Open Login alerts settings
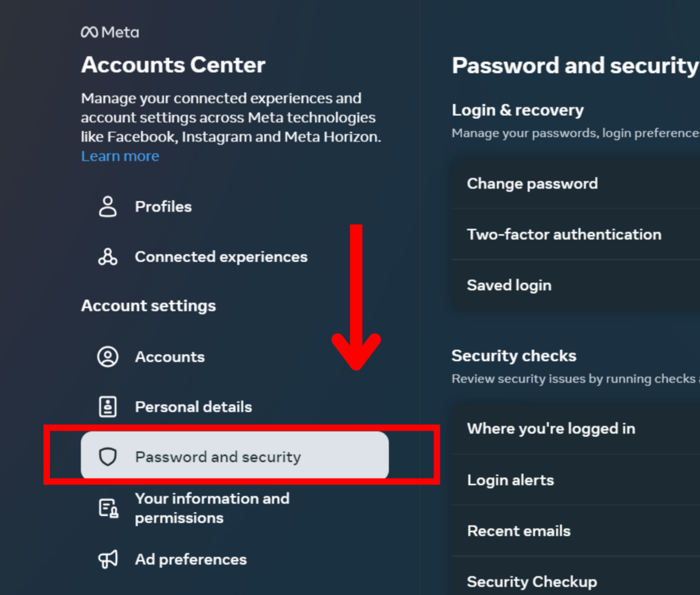Image resolution: width=700 pixels, height=595 pixels. coord(511,480)
